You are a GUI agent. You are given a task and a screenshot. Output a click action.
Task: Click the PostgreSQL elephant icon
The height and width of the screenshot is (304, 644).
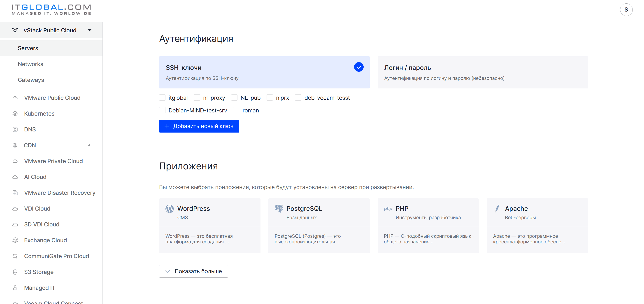coord(279,209)
